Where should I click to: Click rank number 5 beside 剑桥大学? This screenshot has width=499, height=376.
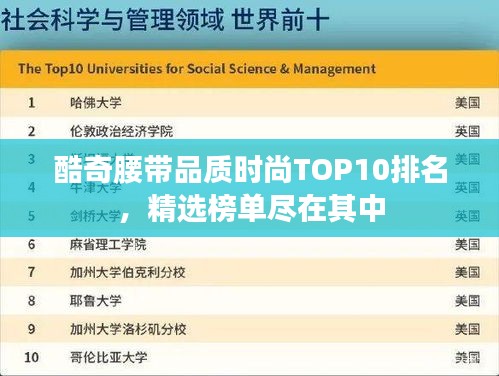(x=31, y=216)
